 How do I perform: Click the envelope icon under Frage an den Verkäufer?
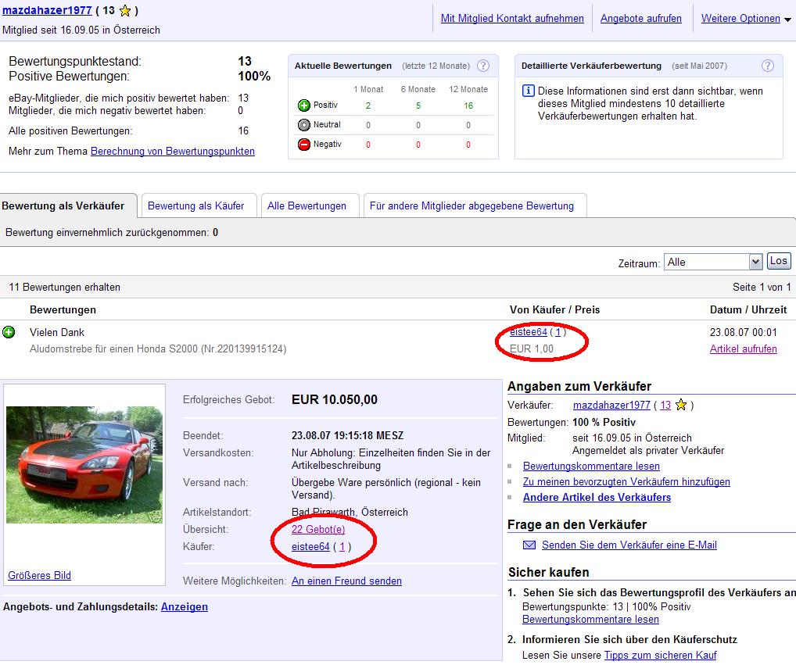coord(529,545)
